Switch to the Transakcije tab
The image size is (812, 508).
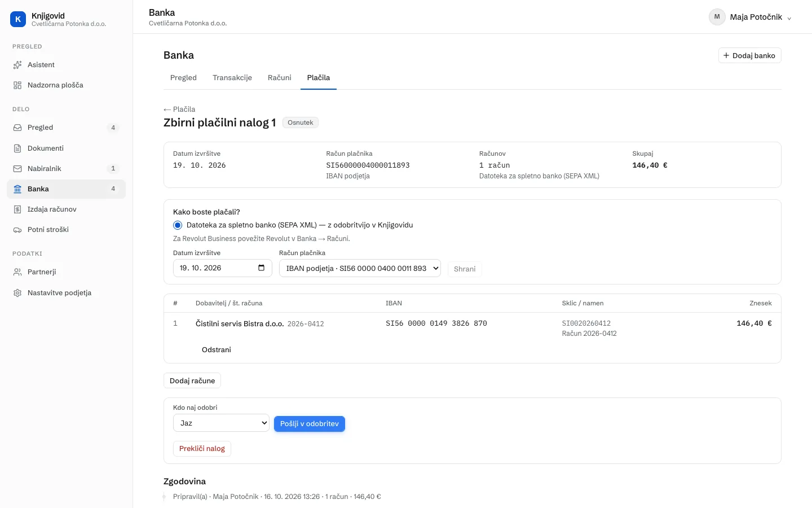232,78
